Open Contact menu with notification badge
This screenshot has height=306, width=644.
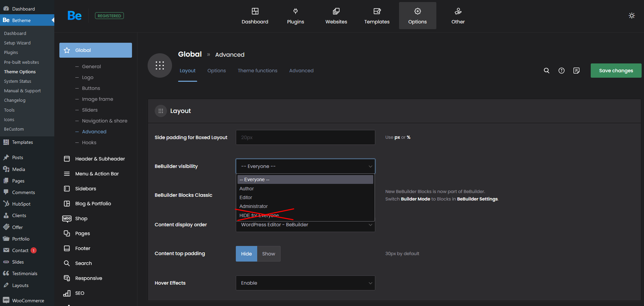coord(27,250)
